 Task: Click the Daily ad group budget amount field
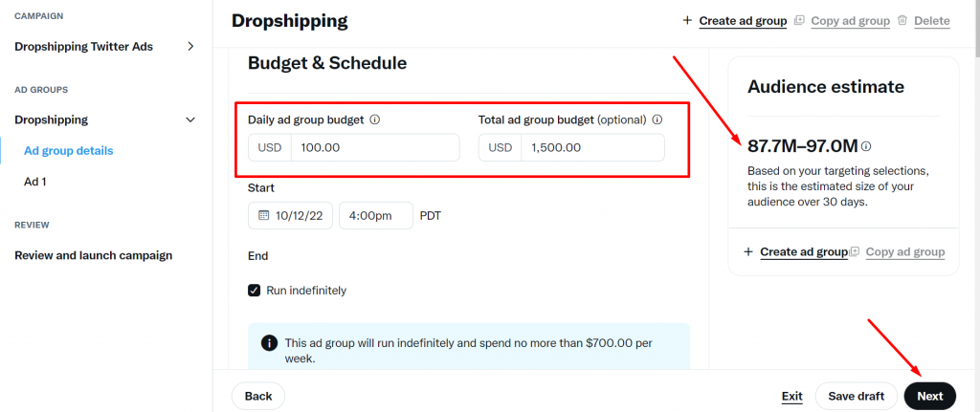pyautogui.click(x=375, y=147)
